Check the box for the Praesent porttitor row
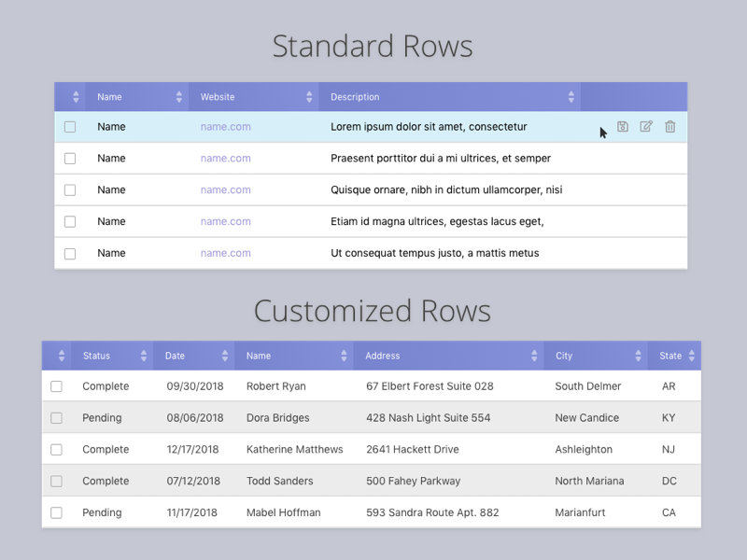 coord(70,158)
